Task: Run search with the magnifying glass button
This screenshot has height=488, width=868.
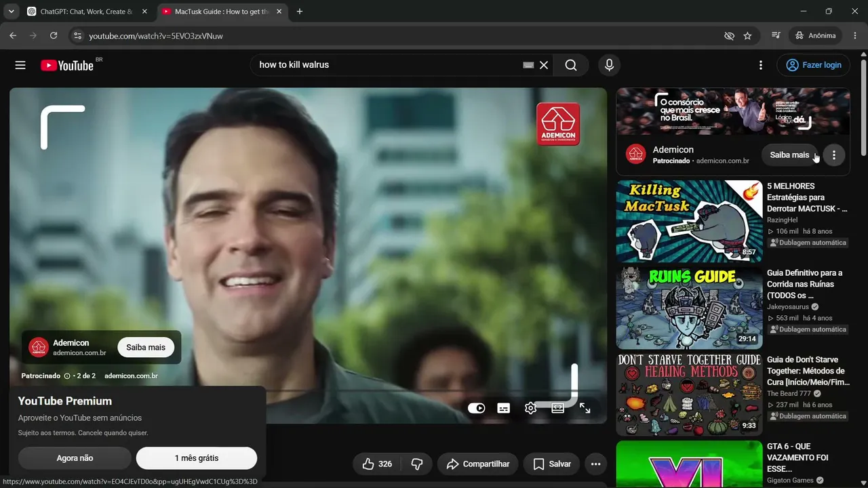Action: 571,65
